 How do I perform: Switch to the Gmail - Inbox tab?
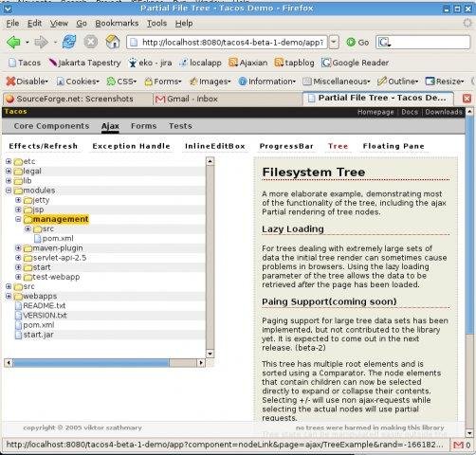227,99
